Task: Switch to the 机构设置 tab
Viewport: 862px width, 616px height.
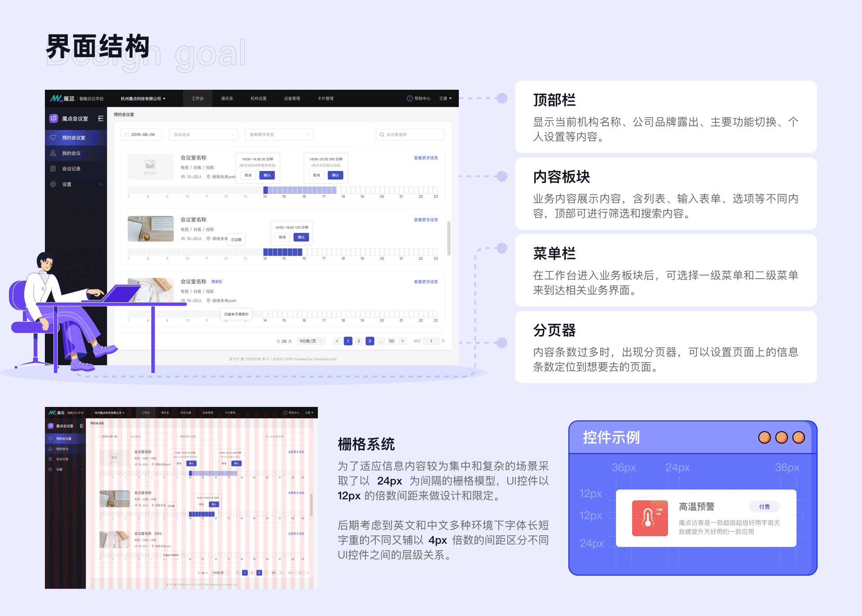Action: coord(259,98)
